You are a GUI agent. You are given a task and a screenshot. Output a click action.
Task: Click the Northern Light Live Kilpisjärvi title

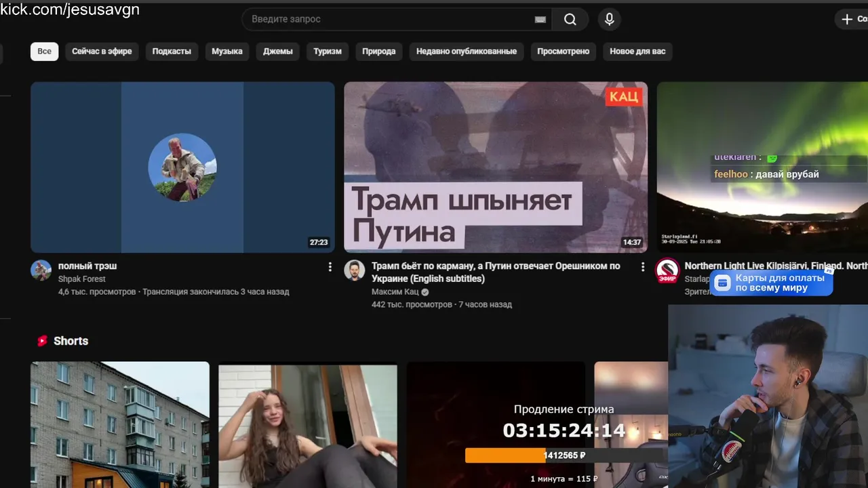[776, 266]
